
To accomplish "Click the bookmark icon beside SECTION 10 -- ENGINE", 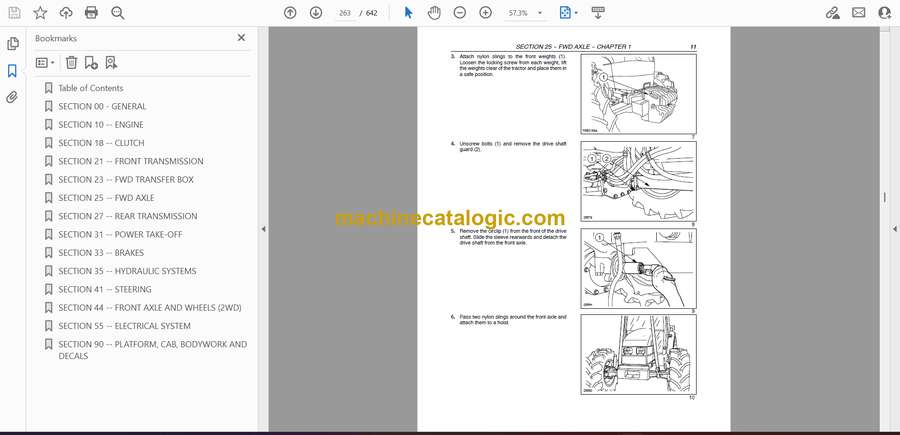I will pos(48,125).
